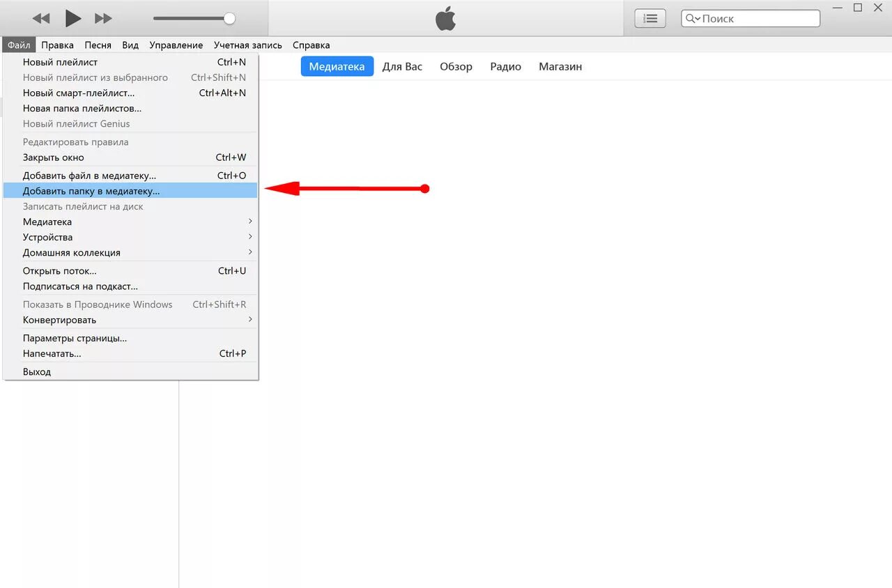Expand the Медиатека submenu

[47, 222]
